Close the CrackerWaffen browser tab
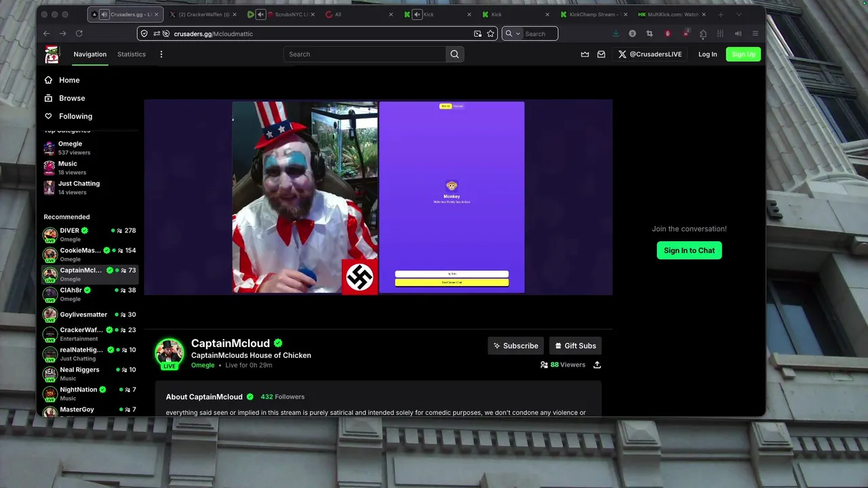The image size is (868, 488). (x=235, y=14)
